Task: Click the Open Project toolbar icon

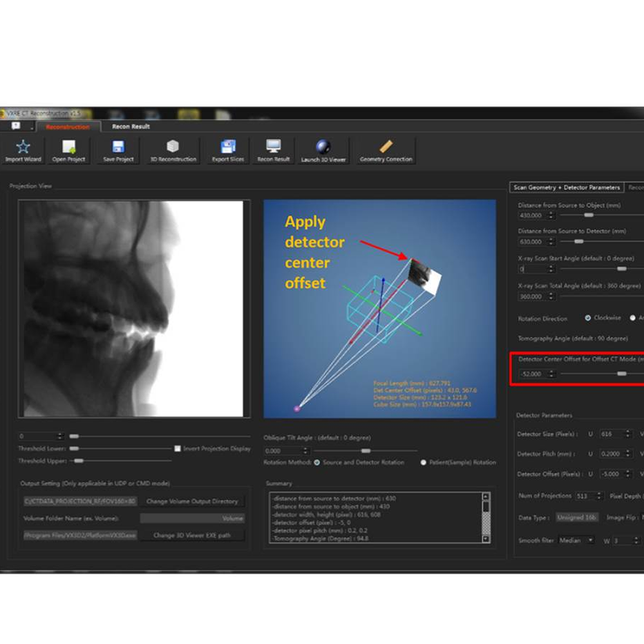Action: 69,147
